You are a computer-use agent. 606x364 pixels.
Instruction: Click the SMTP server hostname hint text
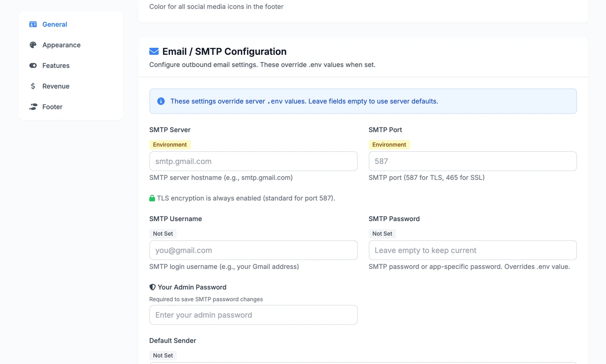click(221, 178)
